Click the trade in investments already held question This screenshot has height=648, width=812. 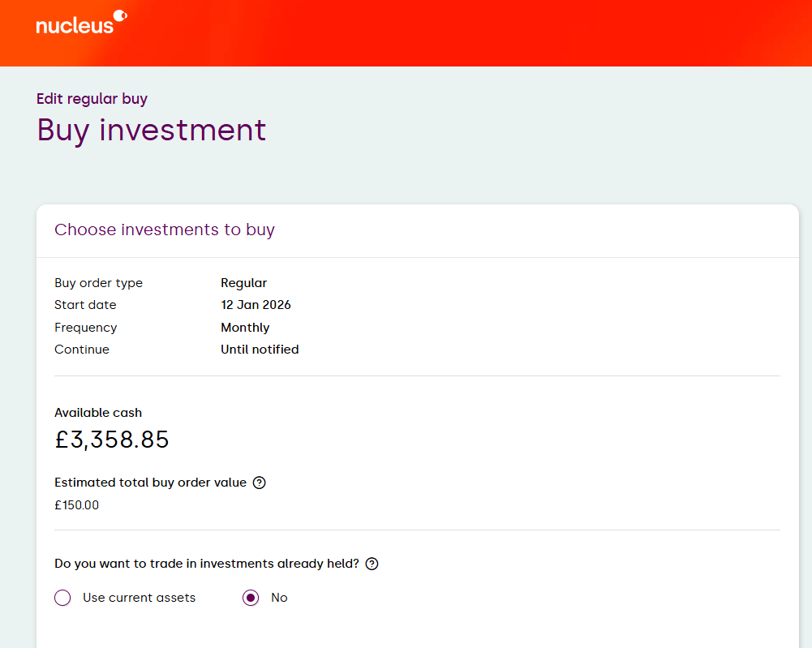coord(206,564)
